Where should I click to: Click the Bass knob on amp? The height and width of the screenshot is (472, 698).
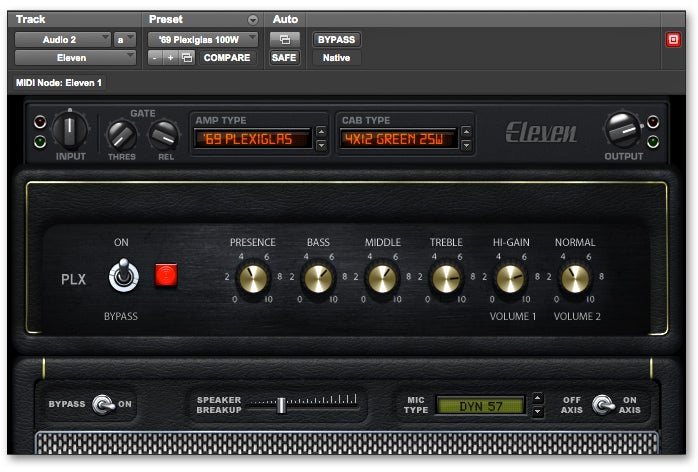(x=318, y=278)
